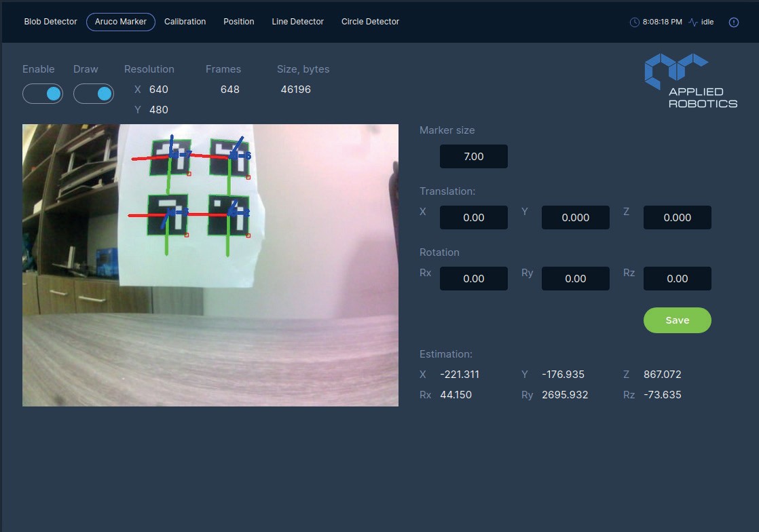Switch to the Circle Detector tab

pos(370,22)
